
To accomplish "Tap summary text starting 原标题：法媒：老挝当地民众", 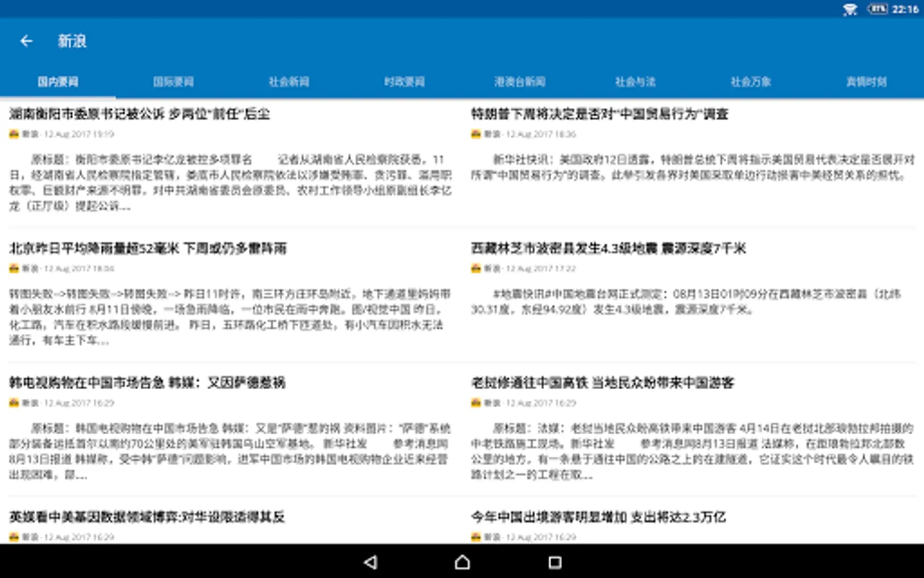I will [693, 451].
